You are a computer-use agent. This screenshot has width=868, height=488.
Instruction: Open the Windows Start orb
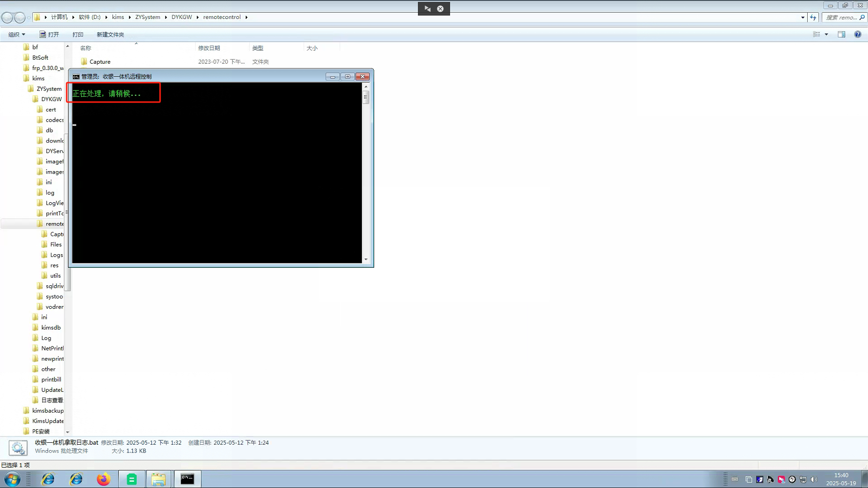point(12,479)
